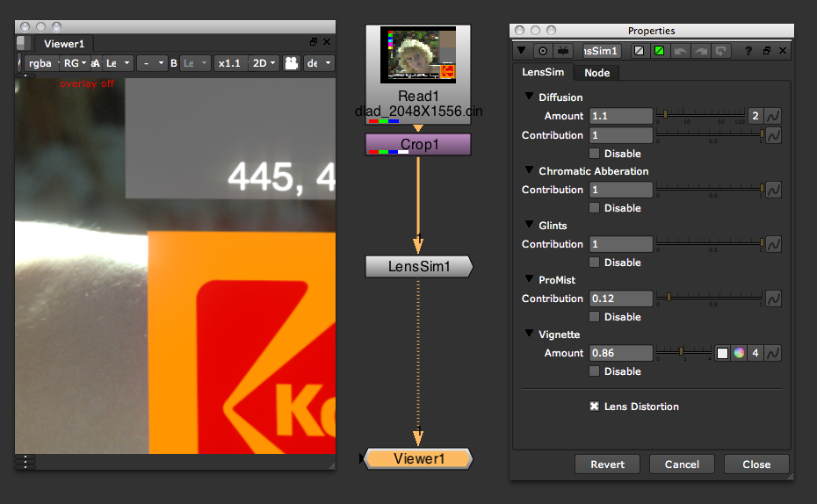Collapse LensSim1 panel with top-left arrow
The height and width of the screenshot is (504, 817).
pyautogui.click(x=521, y=51)
